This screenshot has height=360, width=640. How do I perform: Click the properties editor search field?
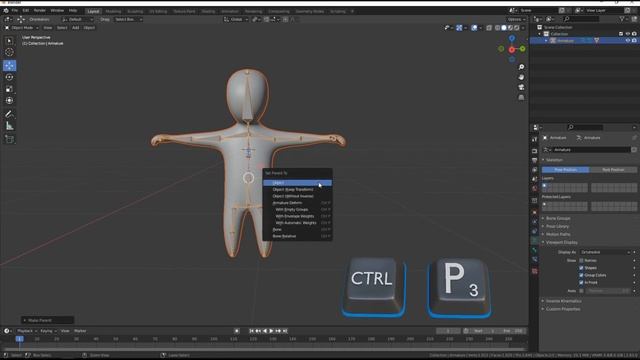585,127
